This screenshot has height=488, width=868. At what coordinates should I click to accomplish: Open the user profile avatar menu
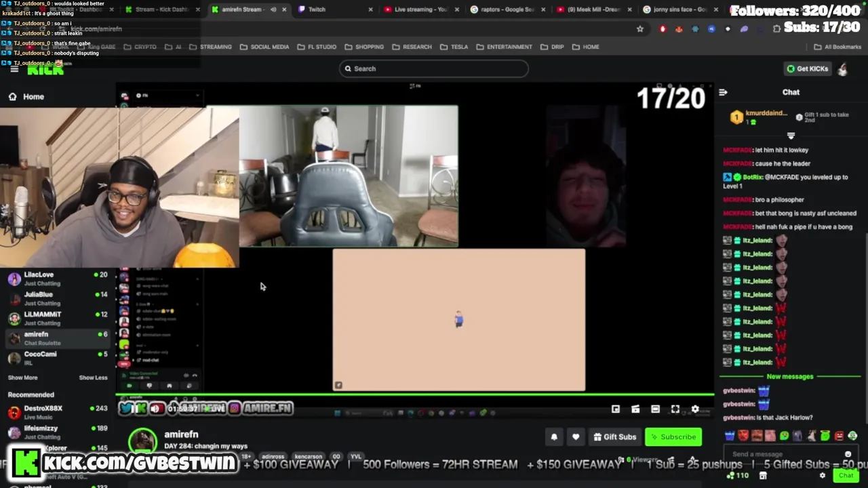(843, 68)
